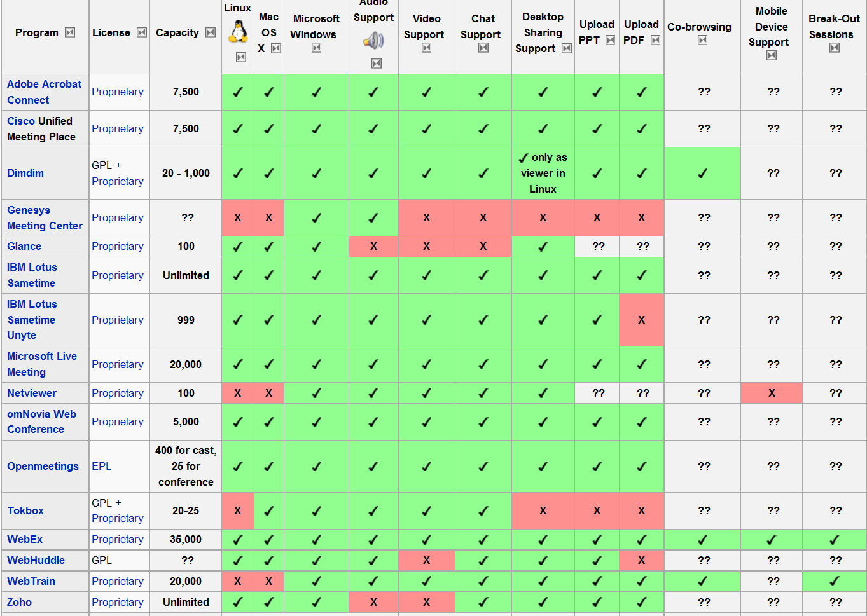Open the Tokbox link
Screen dimensions: 867x616
(x=25, y=510)
